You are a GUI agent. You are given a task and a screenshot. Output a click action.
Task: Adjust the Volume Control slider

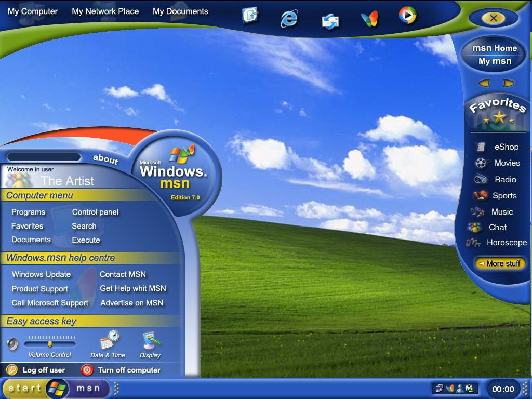(50, 344)
